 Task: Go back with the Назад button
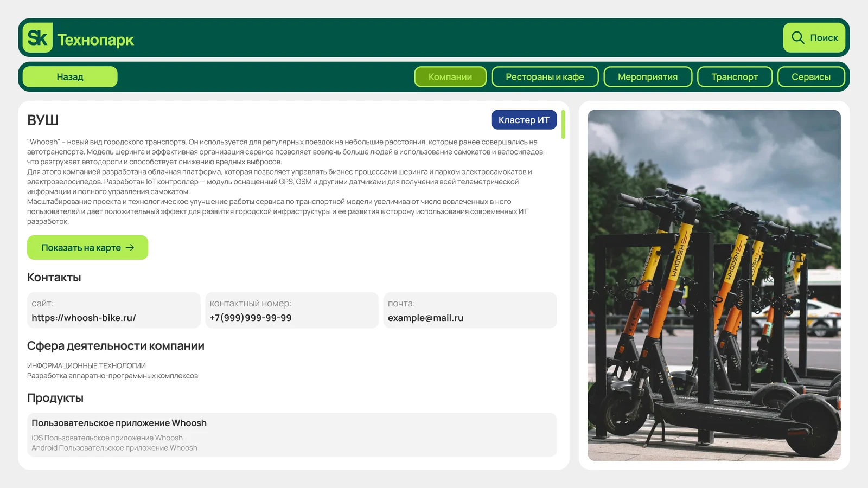(70, 76)
